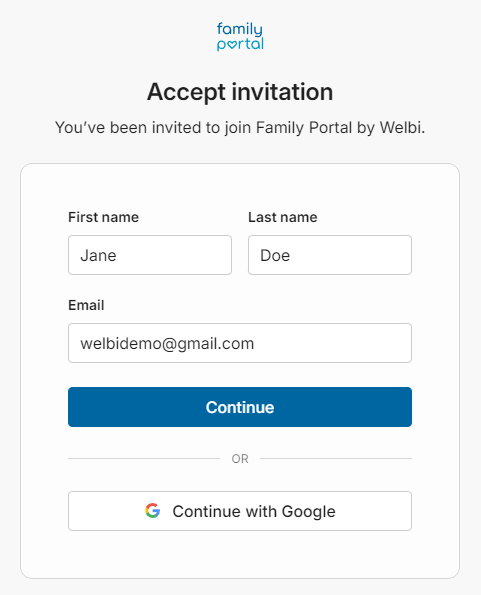This screenshot has height=595, width=481.
Task: Click the word family in the logo
Action: [240, 29]
